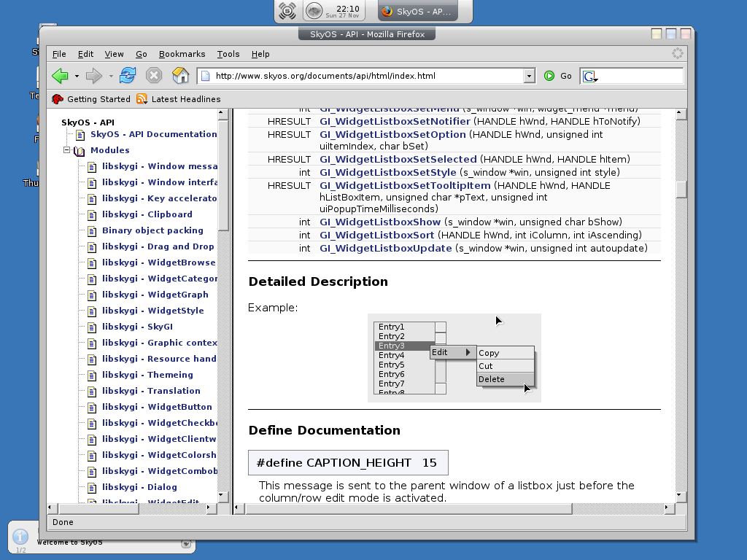747x560 pixels.
Task: Click the Home icon in toolbar
Action: pos(180,76)
